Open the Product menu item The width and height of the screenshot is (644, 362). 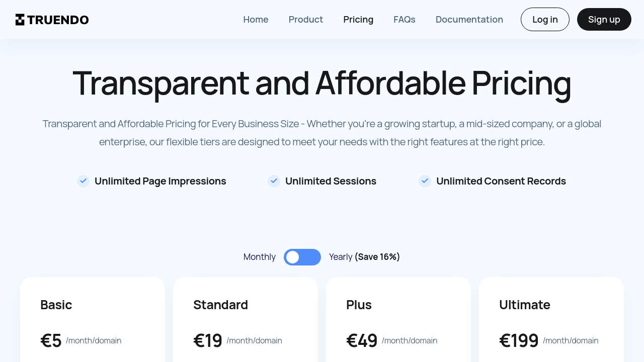pyautogui.click(x=306, y=20)
